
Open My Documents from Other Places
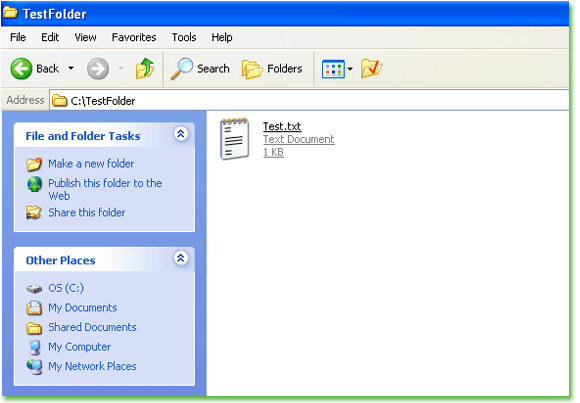coord(82,308)
